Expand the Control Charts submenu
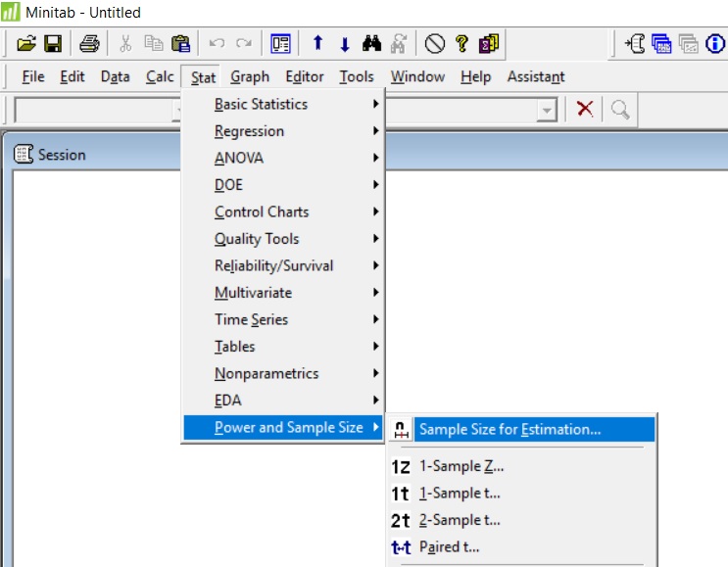Image resolution: width=728 pixels, height=567 pixels. click(x=283, y=212)
